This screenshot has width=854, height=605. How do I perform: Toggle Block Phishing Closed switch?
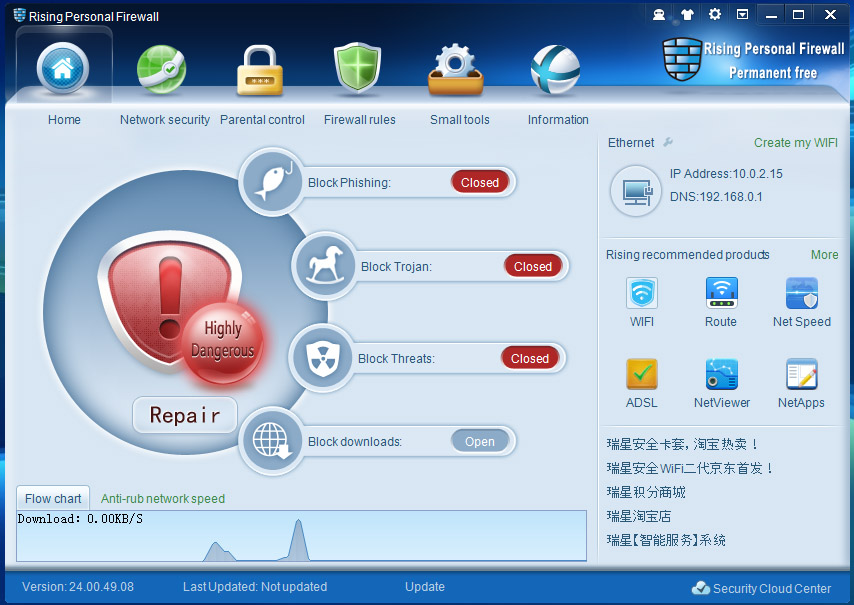click(x=480, y=182)
